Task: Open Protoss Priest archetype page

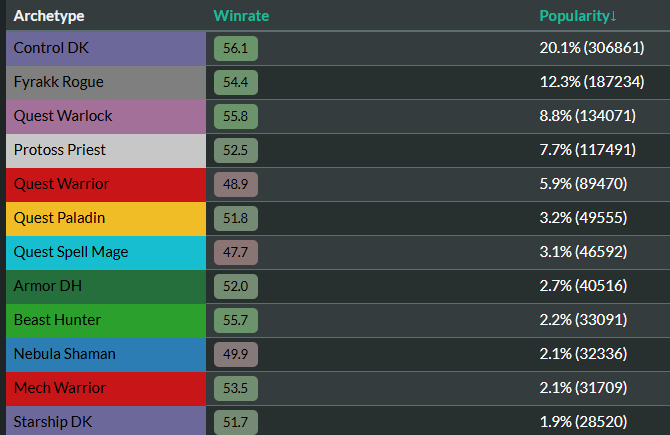Action: tap(59, 150)
